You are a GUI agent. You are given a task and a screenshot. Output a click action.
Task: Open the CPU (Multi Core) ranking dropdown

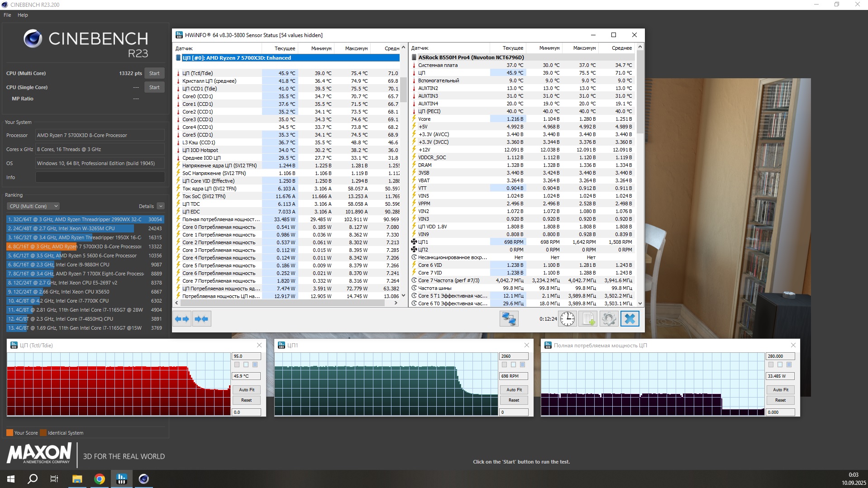tap(33, 206)
